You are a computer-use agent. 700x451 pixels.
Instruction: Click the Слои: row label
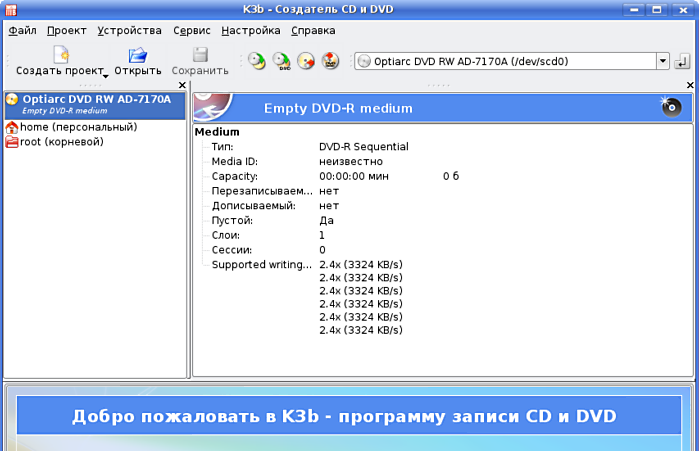pos(225,235)
